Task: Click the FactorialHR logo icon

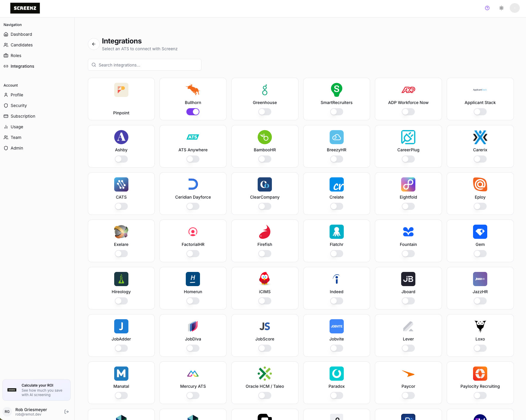Action: tap(193, 232)
